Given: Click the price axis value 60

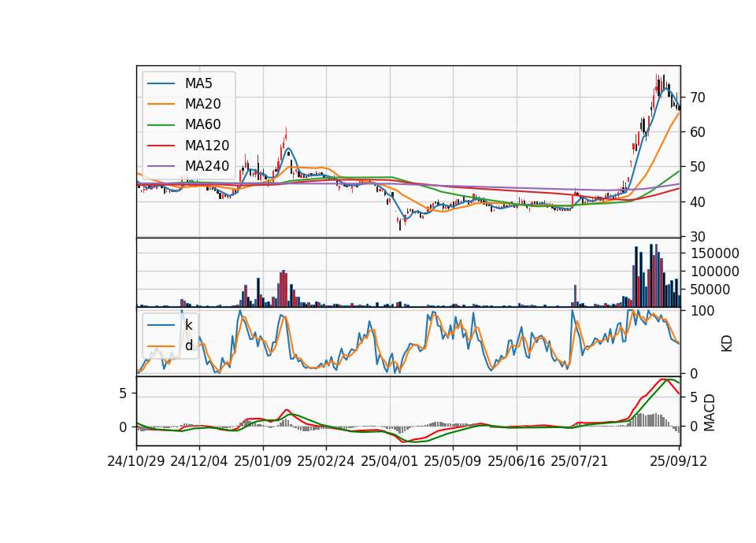Looking at the screenshot, I should point(698,132).
